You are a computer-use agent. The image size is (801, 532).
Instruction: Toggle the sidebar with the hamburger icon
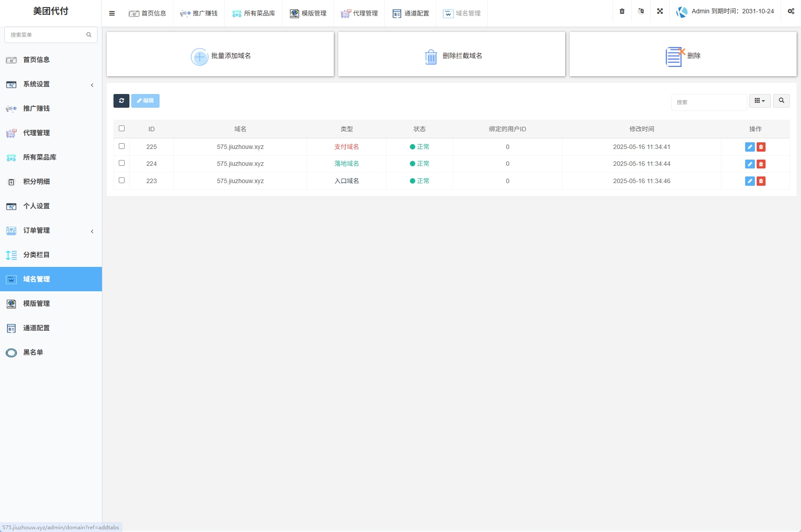point(112,13)
